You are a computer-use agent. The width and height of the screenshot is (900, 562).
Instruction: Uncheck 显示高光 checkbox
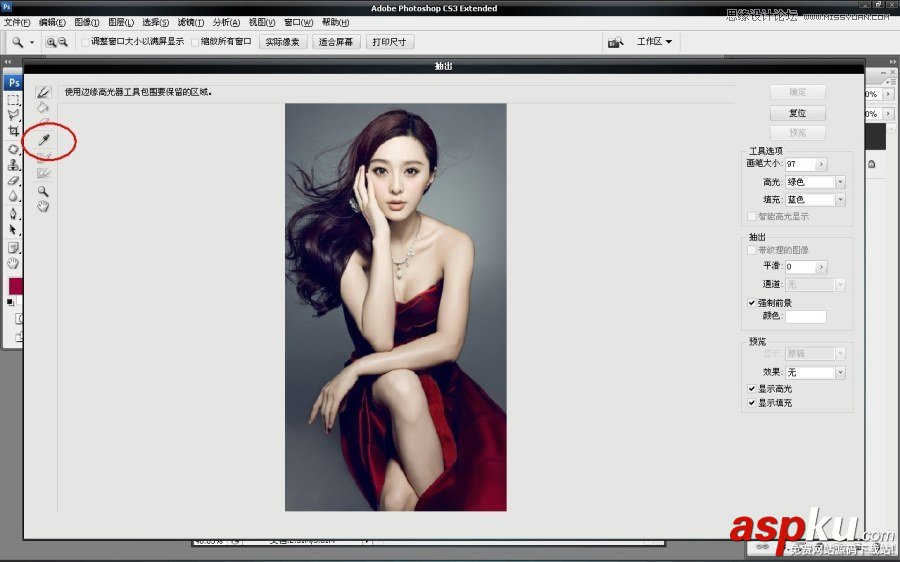(752, 389)
